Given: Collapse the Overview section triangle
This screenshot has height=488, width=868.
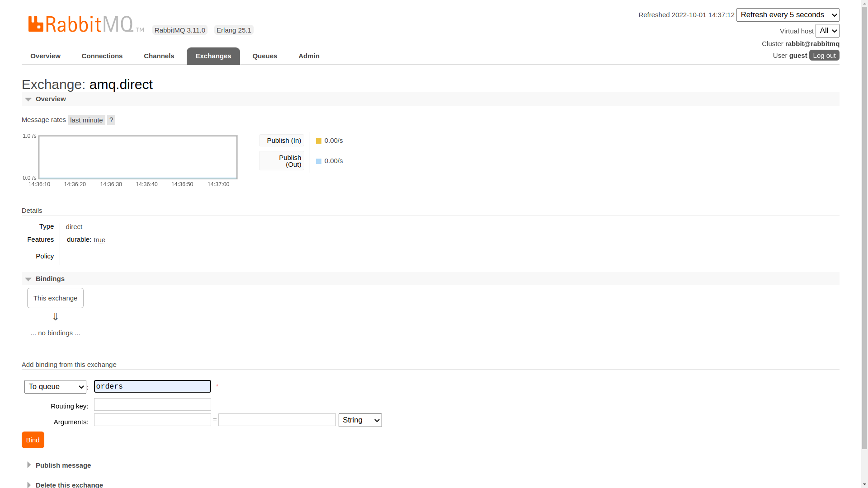Looking at the screenshot, I should point(28,99).
